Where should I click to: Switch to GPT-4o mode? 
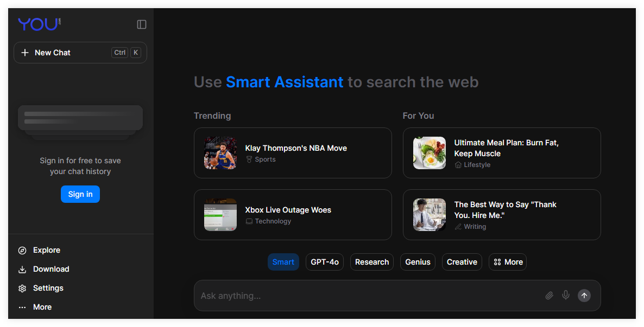pos(324,262)
